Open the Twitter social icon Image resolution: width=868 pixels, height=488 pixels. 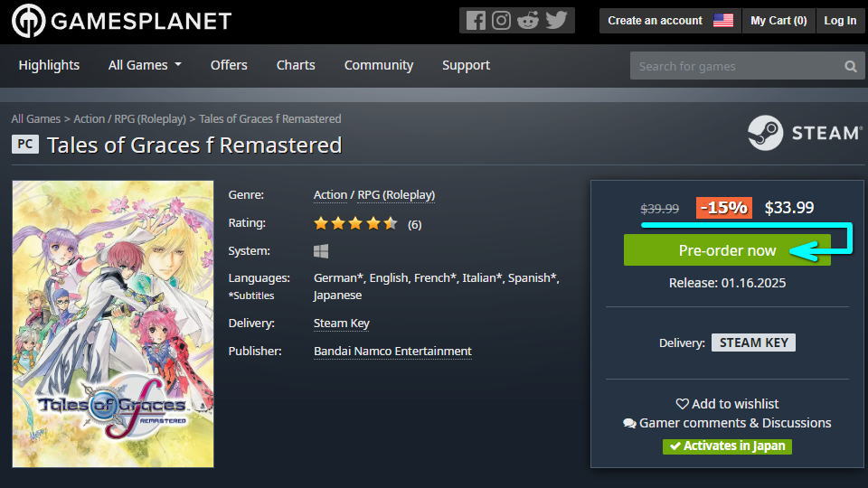(x=556, y=20)
